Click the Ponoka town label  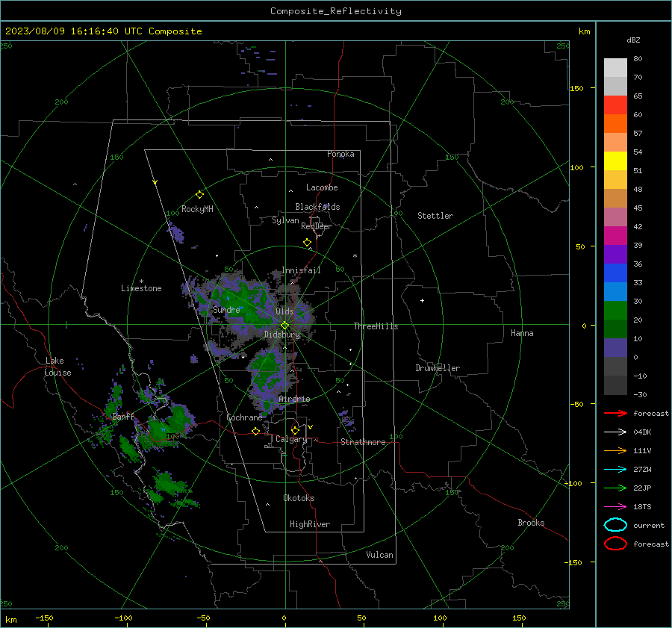(x=340, y=154)
